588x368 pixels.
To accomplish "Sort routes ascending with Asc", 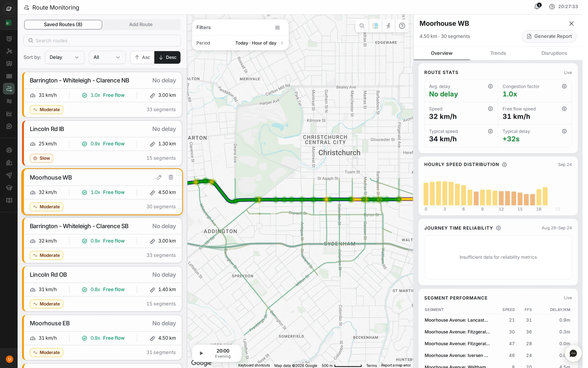I will point(142,57).
